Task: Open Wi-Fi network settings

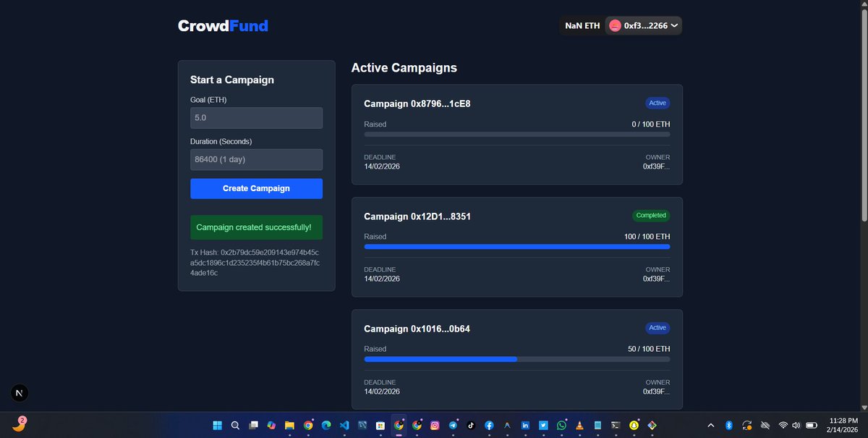Action: point(783,426)
